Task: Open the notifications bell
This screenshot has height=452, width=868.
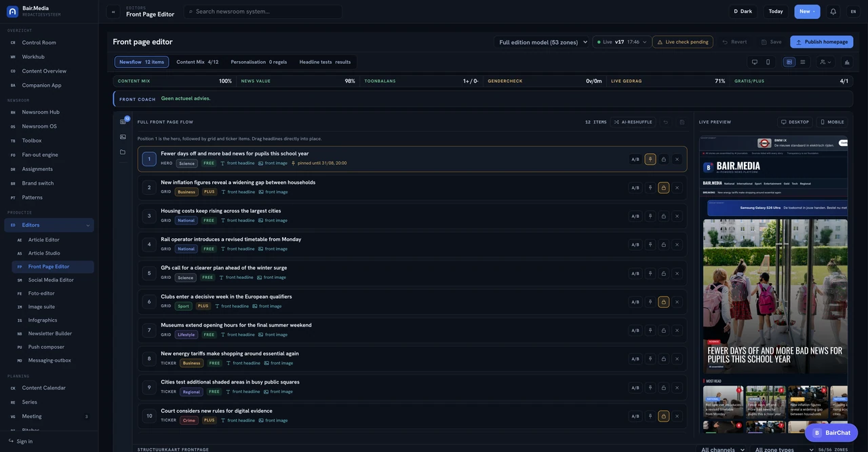Action: 833,12
